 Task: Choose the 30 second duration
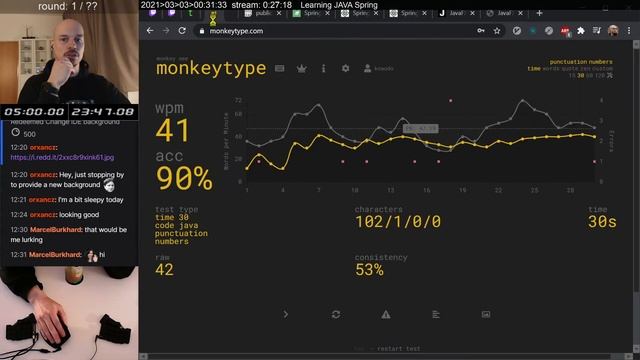click(x=581, y=76)
